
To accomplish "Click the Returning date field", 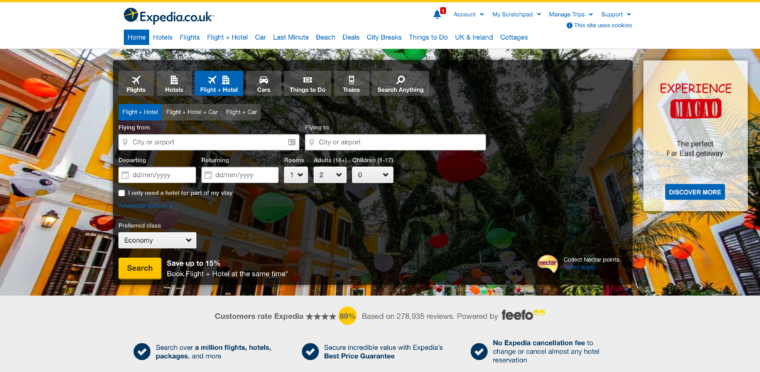I will coord(240,175).
